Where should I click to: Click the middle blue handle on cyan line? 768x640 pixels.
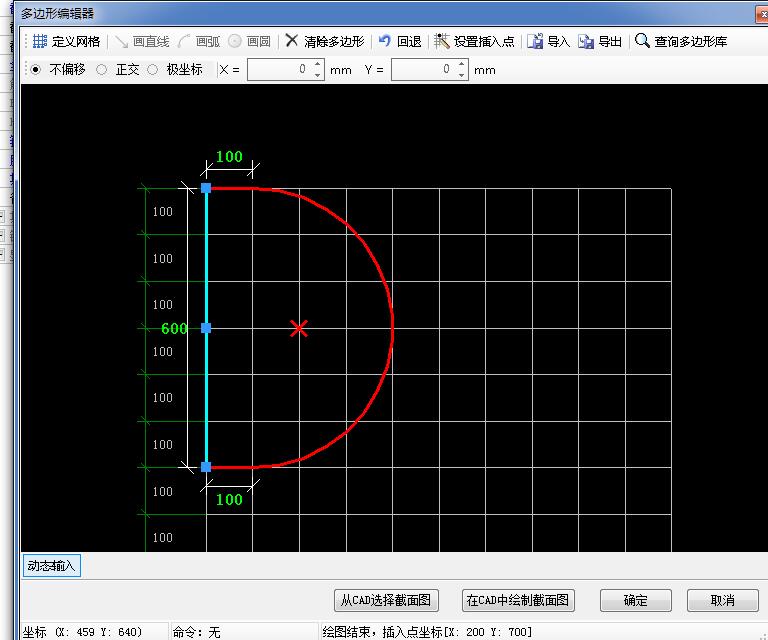tap(206, 328)
